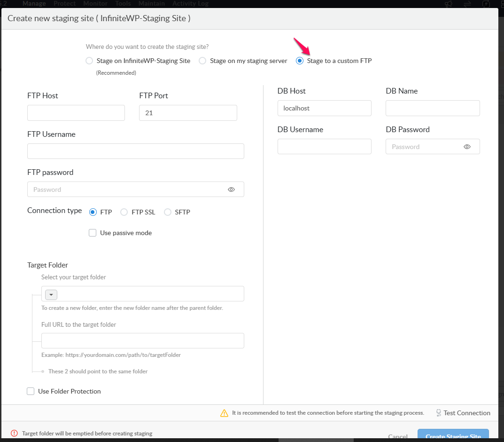Focus the DB Host field with localhost
Screen dimensions: 504x442
(x=325, y=108)
